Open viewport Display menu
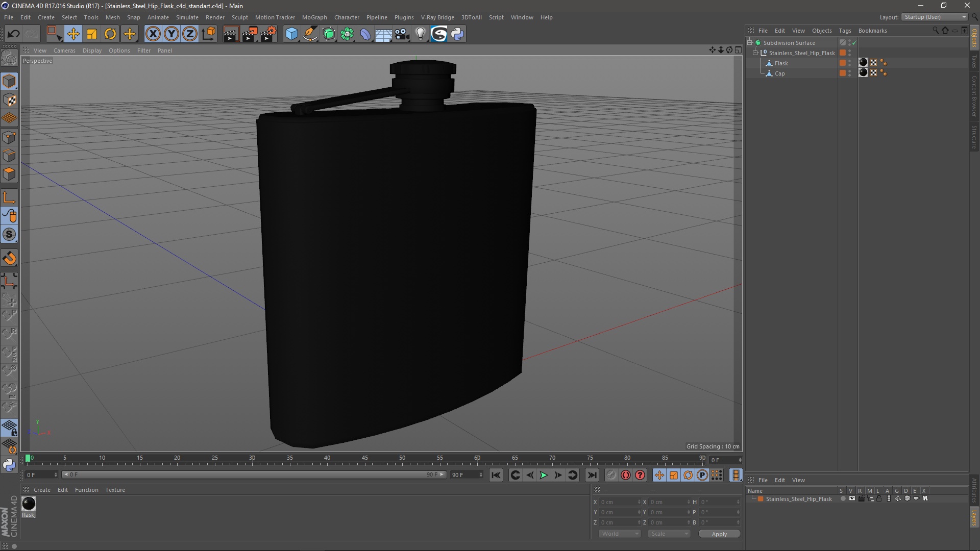The width and height of the screenshot is (980, 551). [92, 51]
